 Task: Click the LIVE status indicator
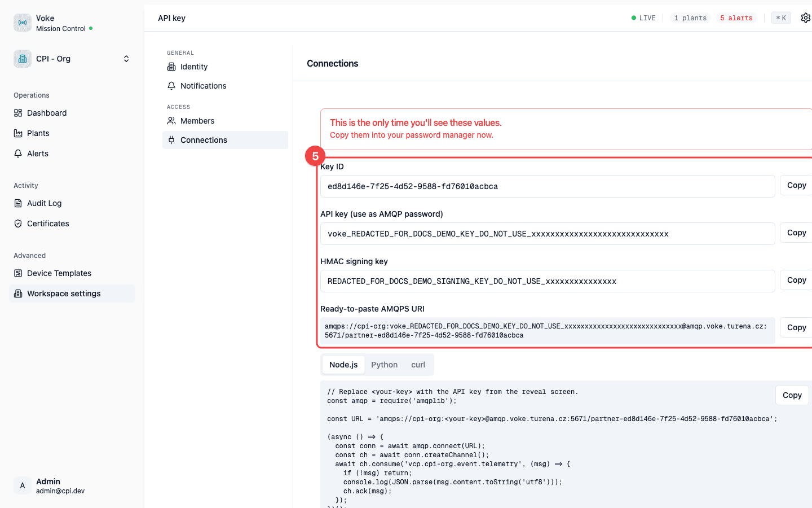pyautogui.click(x=643, y=18)
